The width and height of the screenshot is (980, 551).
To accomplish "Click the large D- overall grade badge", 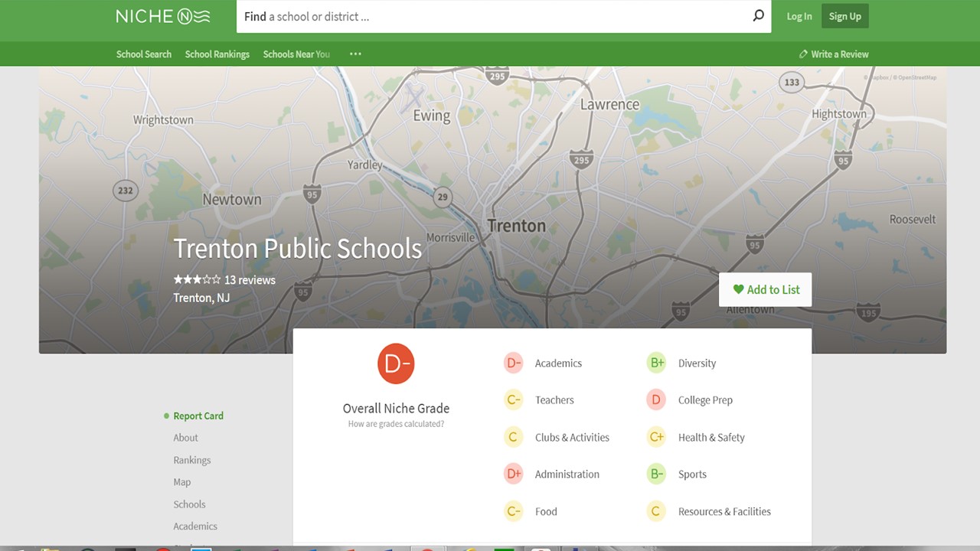I will [396, 364].
